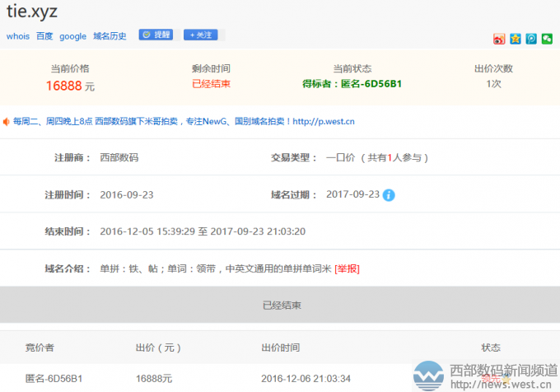The width and height of the screenshot is (560, 392).
Task: Share the page to Sina Weibo
Action: coord(499,39)
